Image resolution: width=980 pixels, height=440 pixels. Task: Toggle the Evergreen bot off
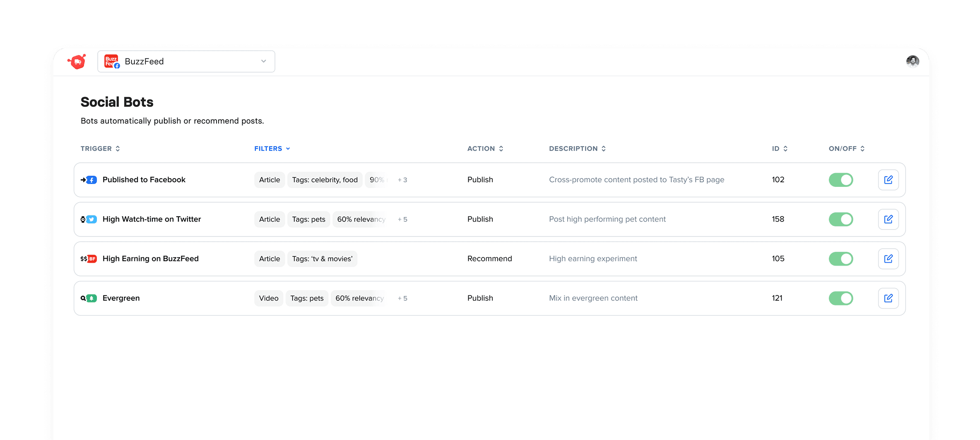pyautogui.click(x=841, y=298)
